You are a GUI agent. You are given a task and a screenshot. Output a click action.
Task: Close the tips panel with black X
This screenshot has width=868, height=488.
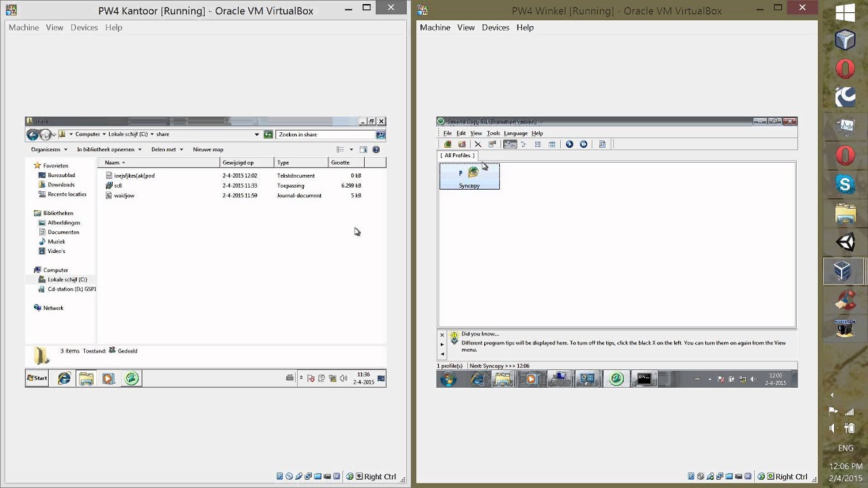click(442, 335)
